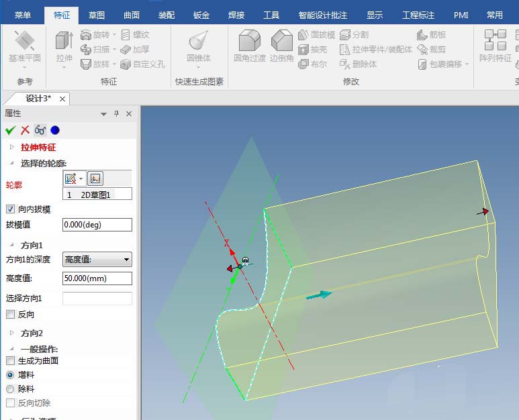The image size is (519, 420).
Task: Open the 包裹偏移 dropdown arrow
Action: [x=467, y=64]
